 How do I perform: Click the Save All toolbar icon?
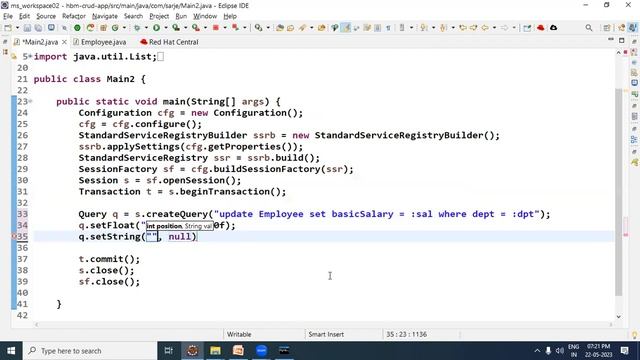click(x=38, y=28)
